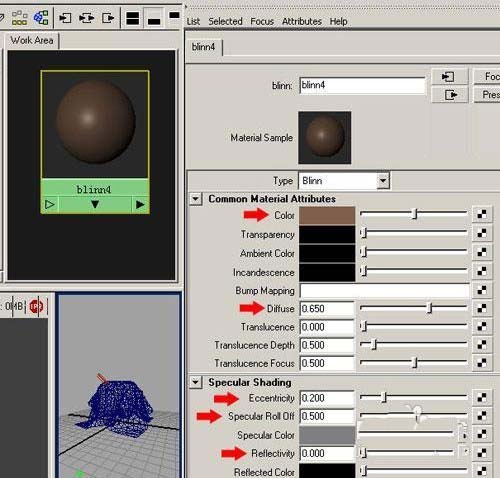The width and height of the screenshot is (500, 478).
Task: Click the map button beside the Color slider
Action: click(482, 214)
